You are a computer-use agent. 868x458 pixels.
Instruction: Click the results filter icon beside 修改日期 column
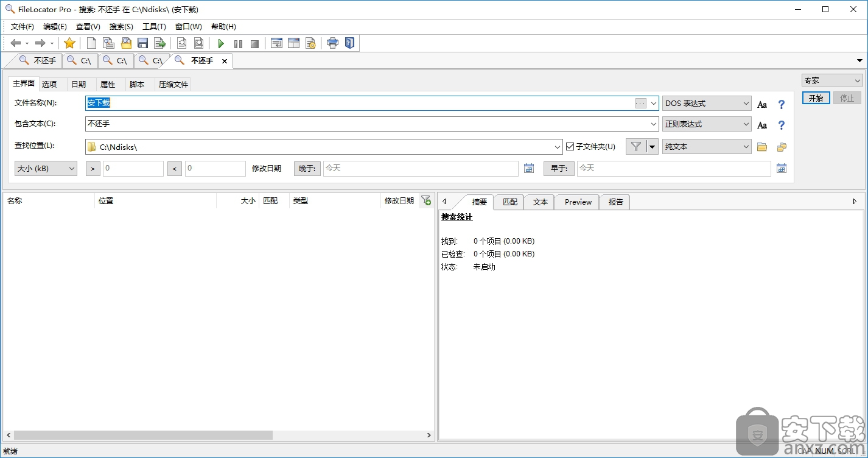(426, 200)
